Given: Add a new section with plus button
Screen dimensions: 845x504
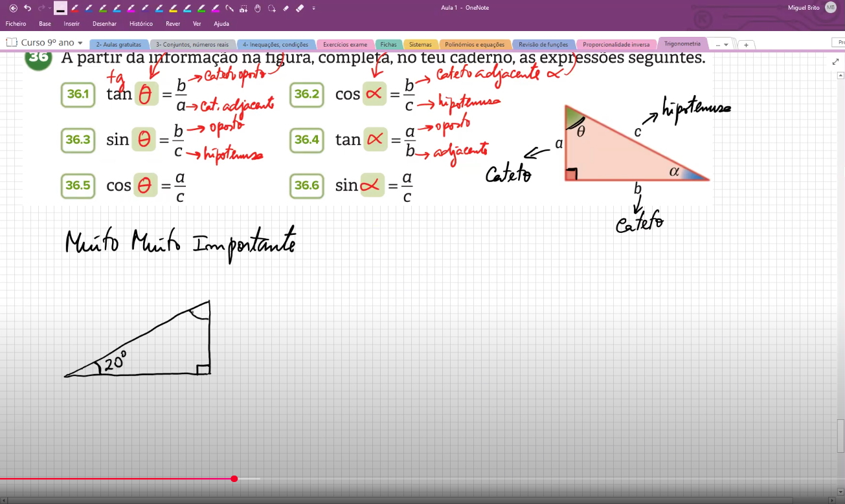Looking at the screenshot, I should click(x=746, y=45).
